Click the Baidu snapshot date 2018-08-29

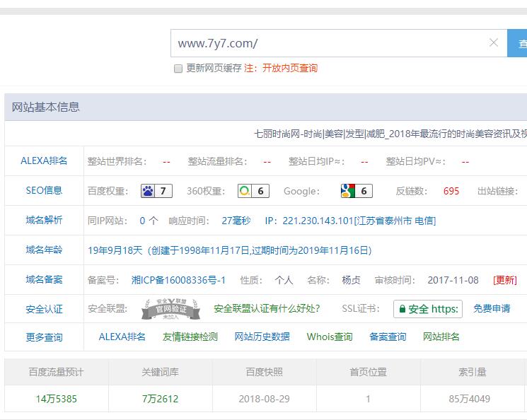(264, 399)
